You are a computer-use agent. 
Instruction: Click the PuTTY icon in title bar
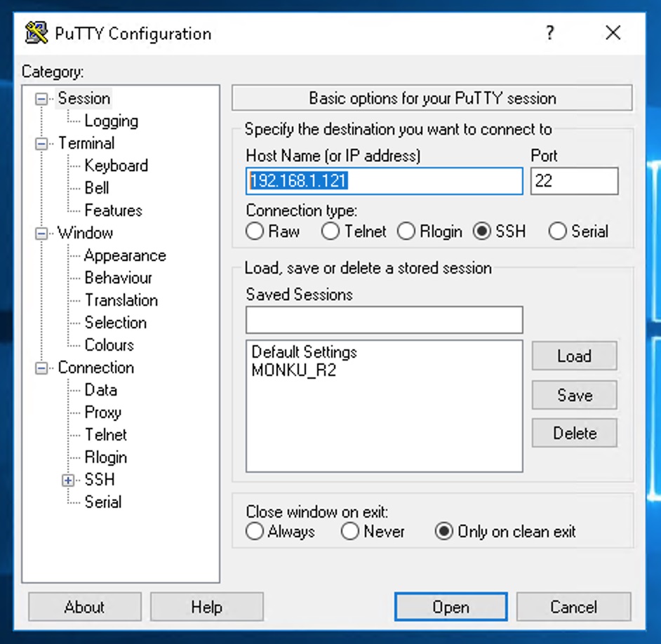click(x=36, y=33)
